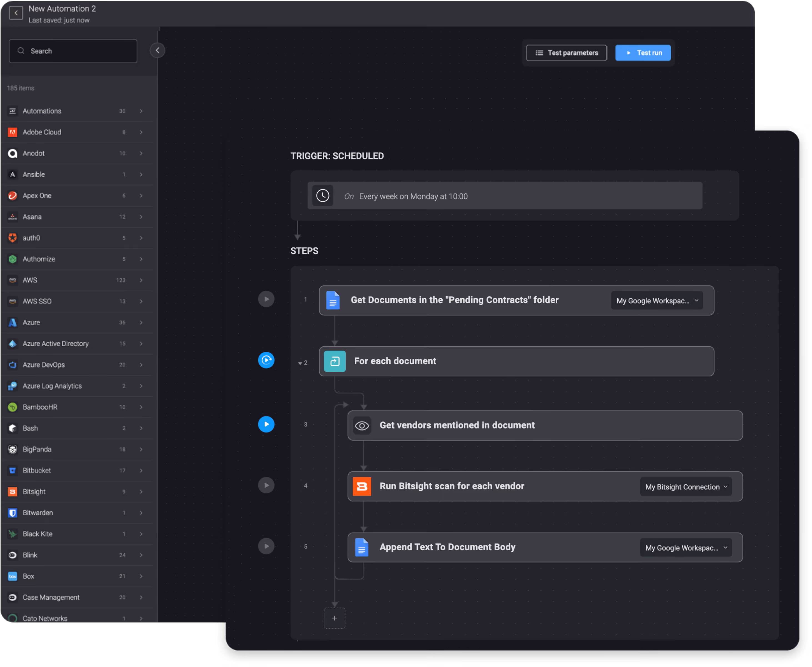Screen dimensions: 812x667
Task: Click the Bash icon
Action: click(13, 428)
